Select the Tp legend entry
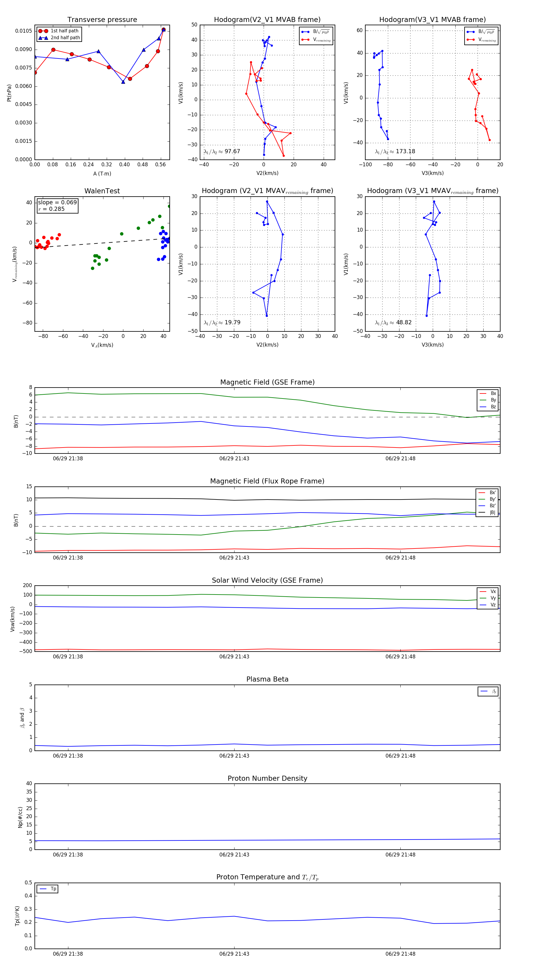535x980 pixels. 48,889
